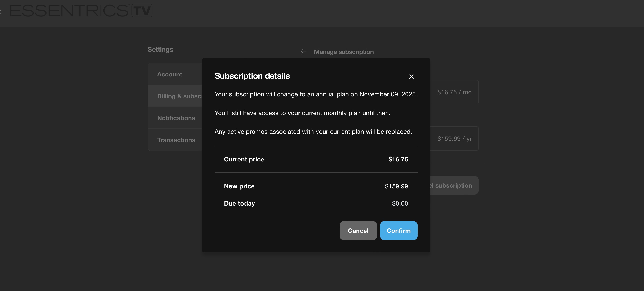Cancel the subscription change dialog

tap(358, 231)
